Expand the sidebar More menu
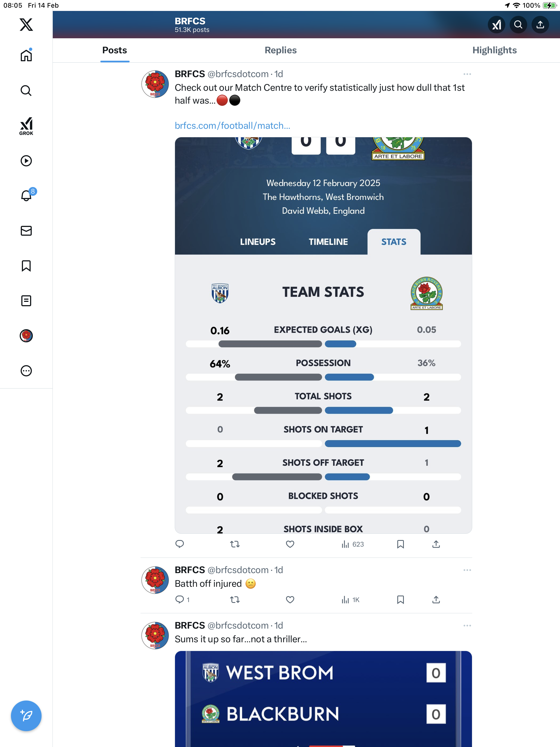Screen dimensions: 560x747 point(26,371)
